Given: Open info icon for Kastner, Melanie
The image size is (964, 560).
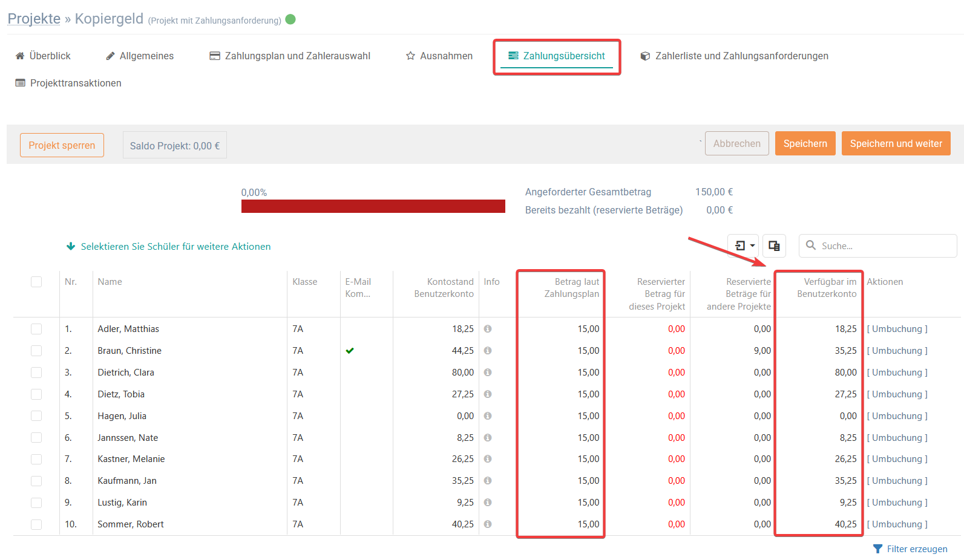Looking at the screenshot, I should click(x=488, y=459).
